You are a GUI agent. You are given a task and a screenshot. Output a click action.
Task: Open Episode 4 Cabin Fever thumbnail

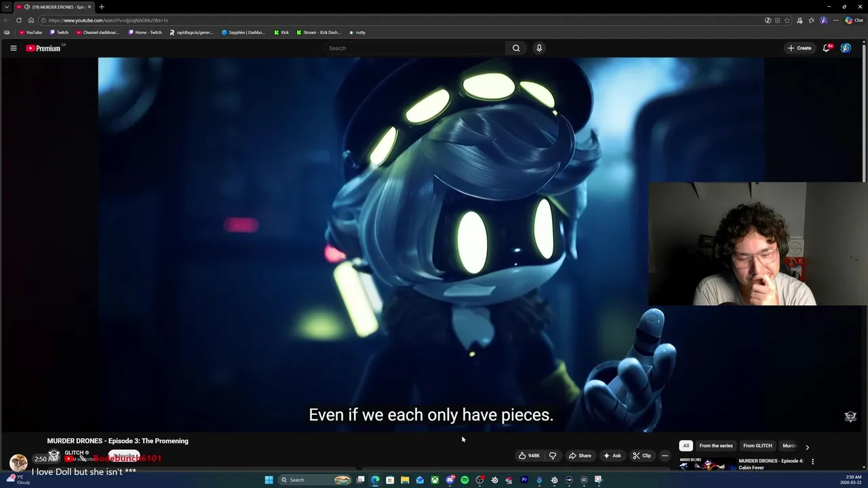pos(707,464)
